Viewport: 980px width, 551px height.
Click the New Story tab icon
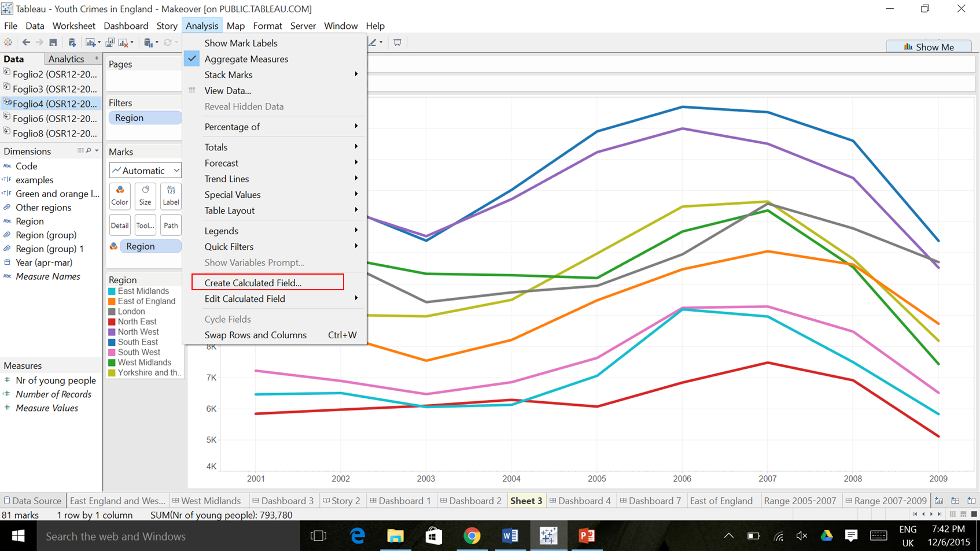coord(971,501)
